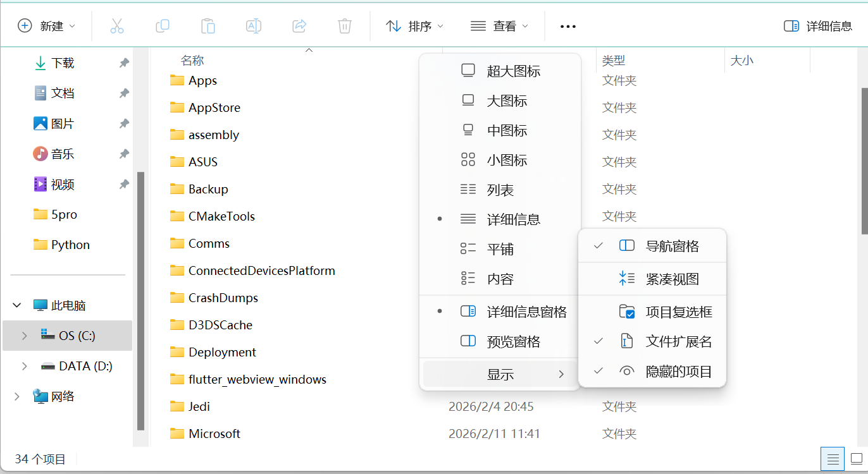Image resolution: width=868 pixels, height=474 pixels.
Task: Select 预览窗格 in the view menu
Action: pyautogui.click(x=500, y=341)
